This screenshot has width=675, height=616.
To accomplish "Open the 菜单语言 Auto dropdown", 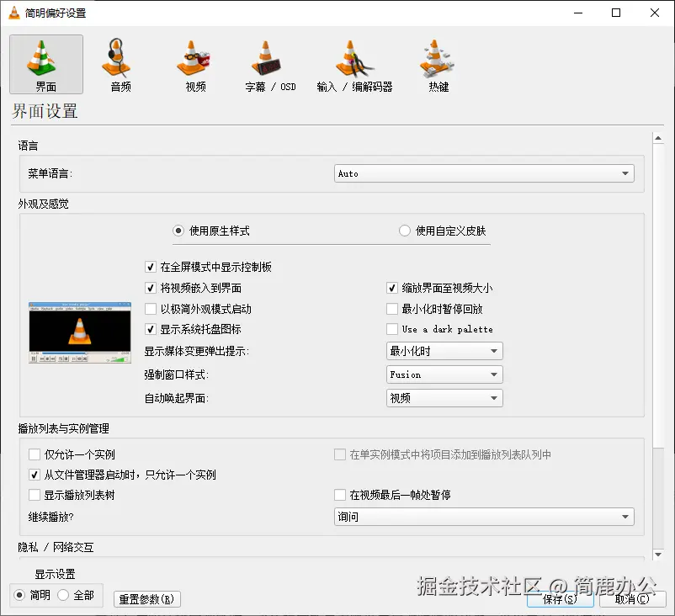I will click(x=484, y=173).
